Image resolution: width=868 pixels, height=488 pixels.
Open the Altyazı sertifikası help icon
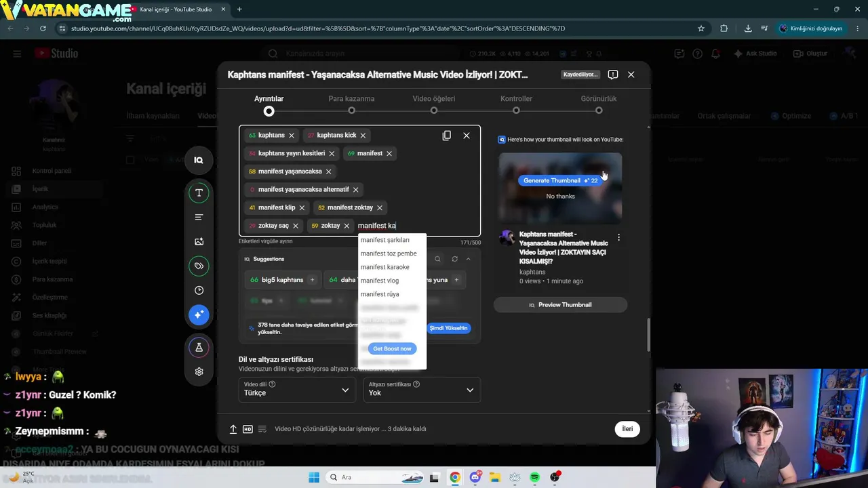pyautogui.click(x=416, y=384)
